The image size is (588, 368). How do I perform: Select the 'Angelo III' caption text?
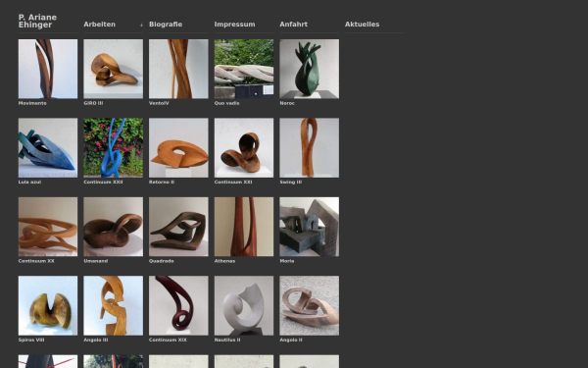click(96, 340)
